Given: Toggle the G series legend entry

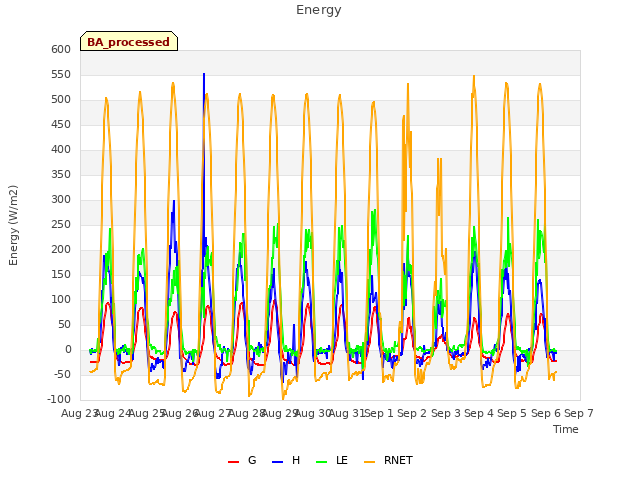Looking at the screenshot, I should tap(242, 460).
